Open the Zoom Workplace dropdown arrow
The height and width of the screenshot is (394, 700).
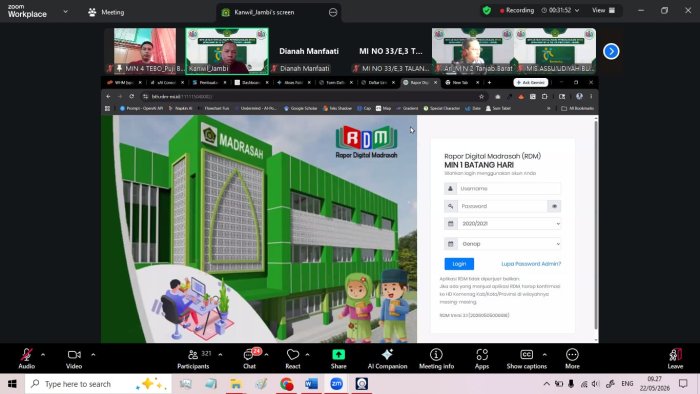click(x=66, y=12)
